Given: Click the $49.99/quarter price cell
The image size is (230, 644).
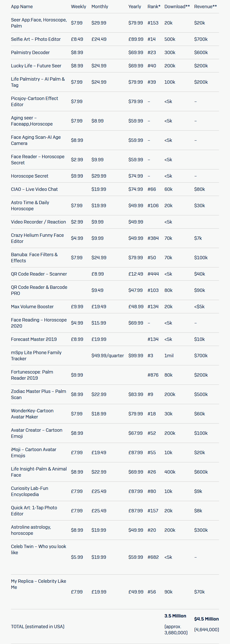Looking at the screenshot, I should [108, 356].
